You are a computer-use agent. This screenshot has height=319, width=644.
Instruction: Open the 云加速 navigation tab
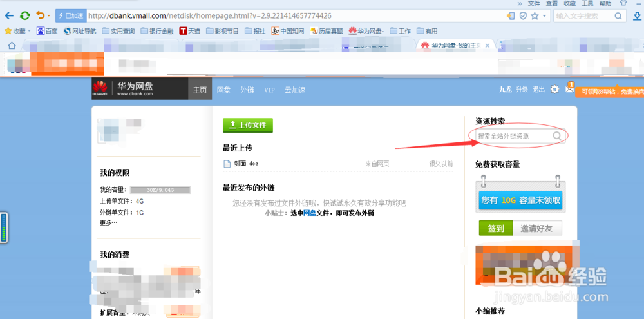(295, 90)
